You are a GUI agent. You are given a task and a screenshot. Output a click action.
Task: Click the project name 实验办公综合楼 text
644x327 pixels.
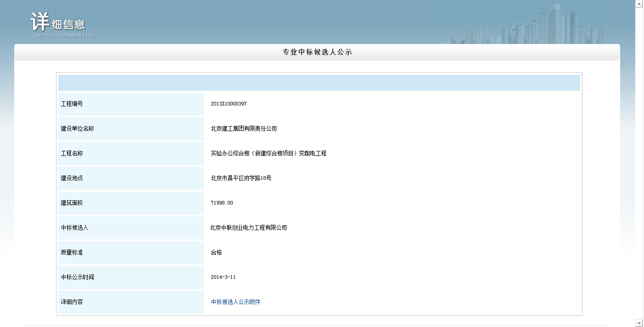pos(269,154)
